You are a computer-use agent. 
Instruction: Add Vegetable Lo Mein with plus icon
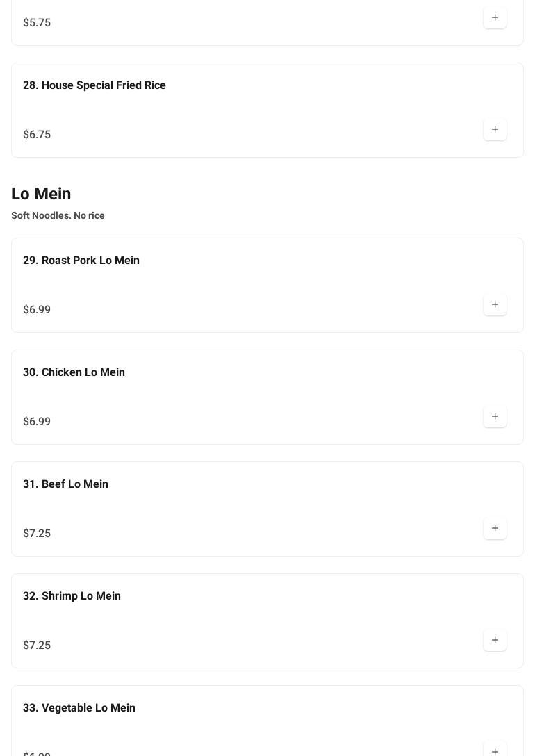click(x=495, y=750)
